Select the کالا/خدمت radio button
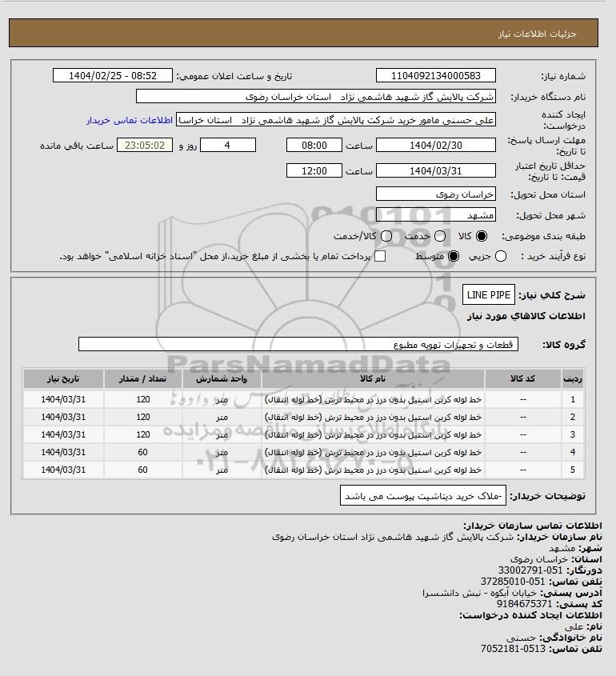Viewport: 616px width, 676px height. [386, 236]
